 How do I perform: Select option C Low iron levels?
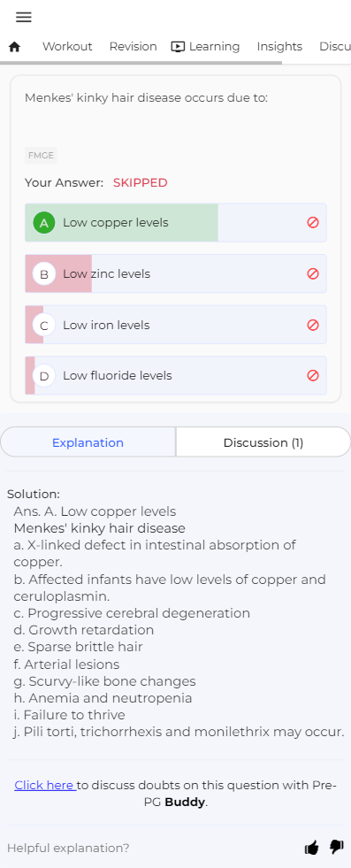coord(176,325)
